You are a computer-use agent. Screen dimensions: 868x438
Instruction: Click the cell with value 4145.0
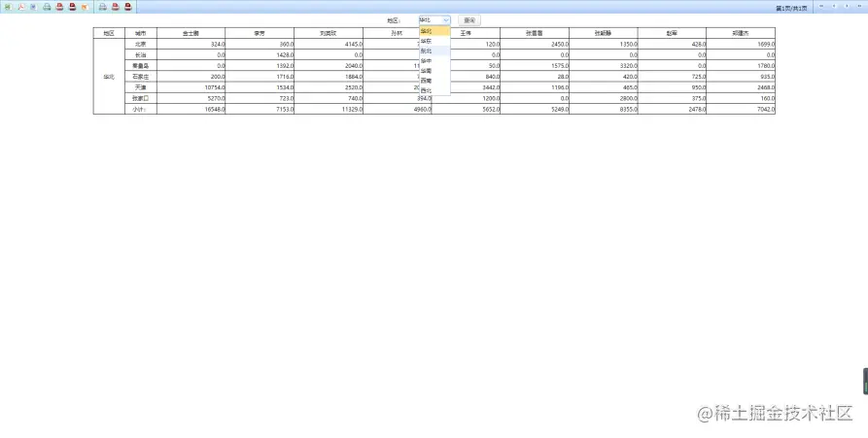click(x=329, y=44)
